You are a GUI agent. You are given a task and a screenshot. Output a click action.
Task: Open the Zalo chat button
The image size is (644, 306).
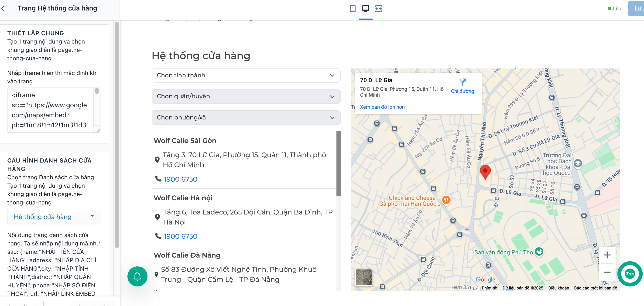(630, 274)
